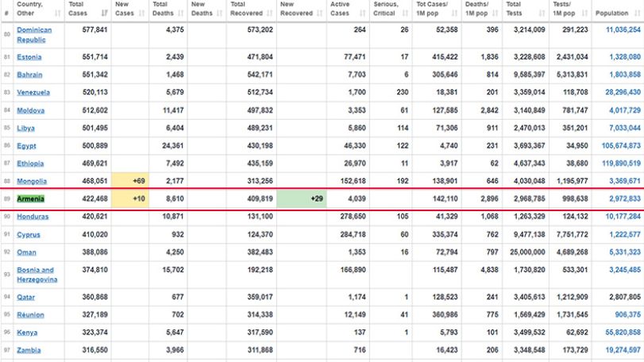This screenshot has width=644, height=362.
Task: Open Bosnia and Herzegovina link
Action: click(37, 275)
